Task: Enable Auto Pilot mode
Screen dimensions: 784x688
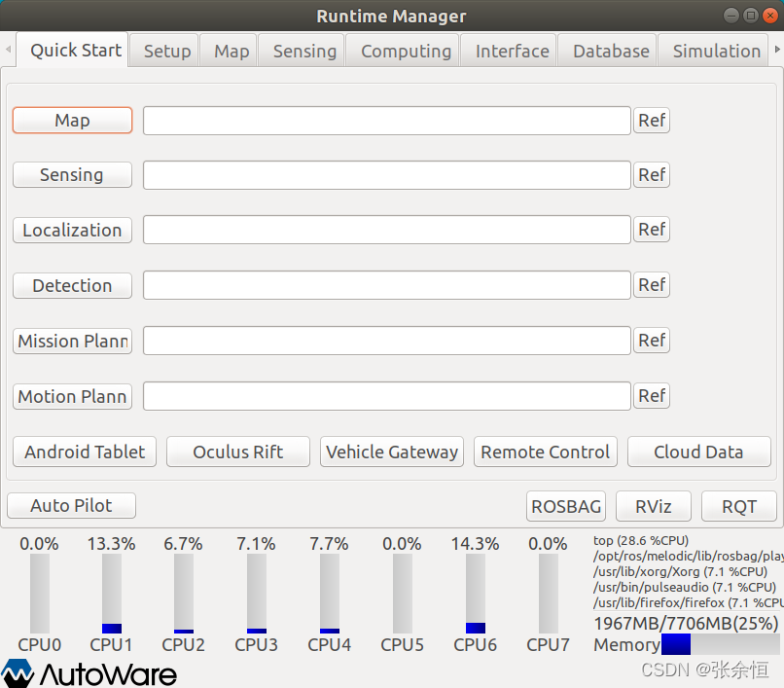Action: coord(71,505)
